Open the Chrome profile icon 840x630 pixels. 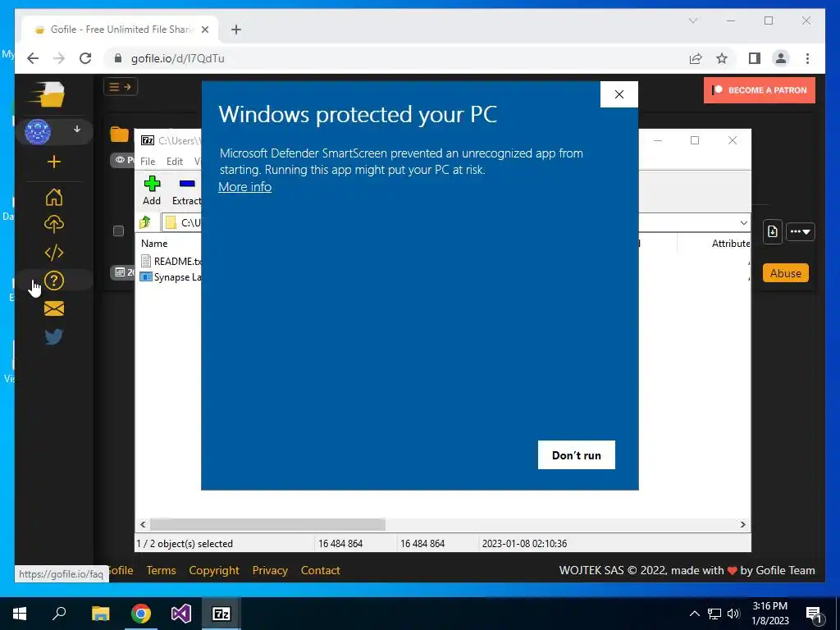pos(781,58)
